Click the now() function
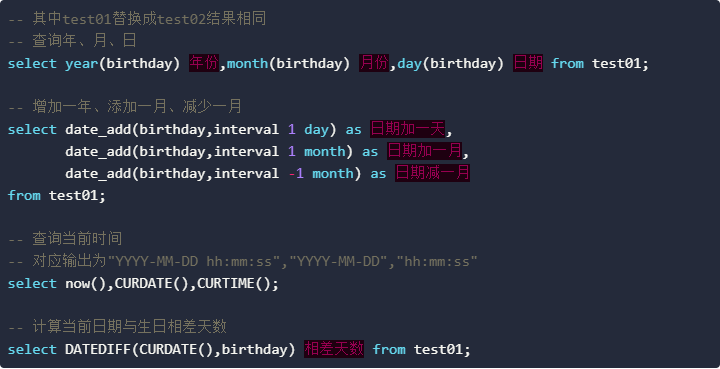 [86, 284]
